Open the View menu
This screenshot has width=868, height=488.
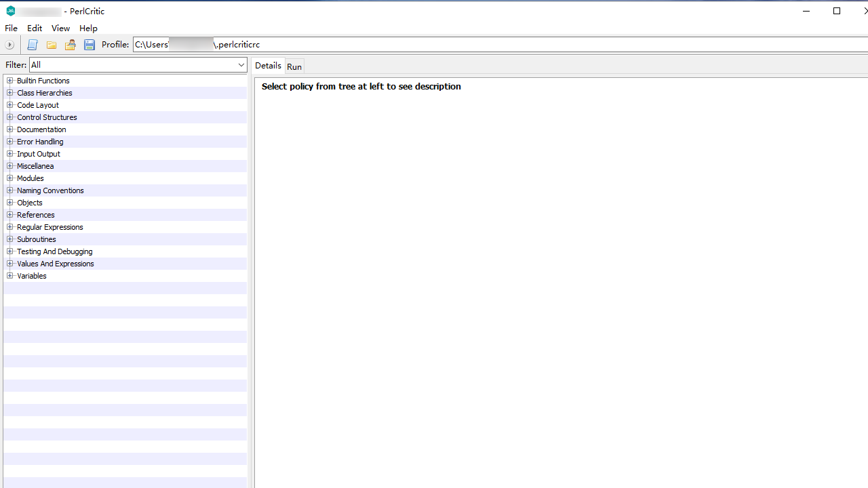[x=60, y=28]
